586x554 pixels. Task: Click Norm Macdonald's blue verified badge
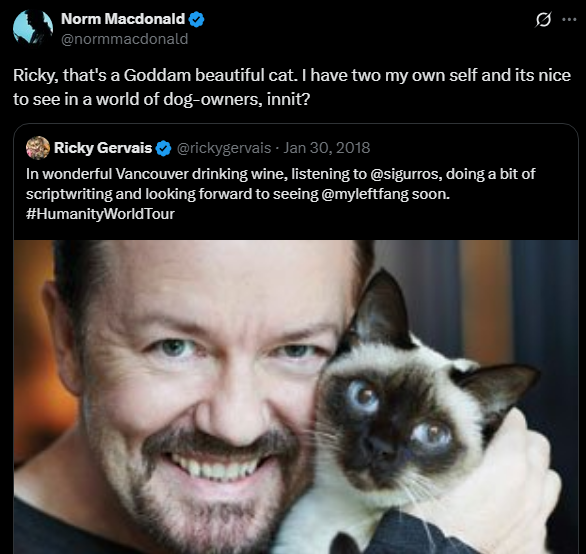196,19
